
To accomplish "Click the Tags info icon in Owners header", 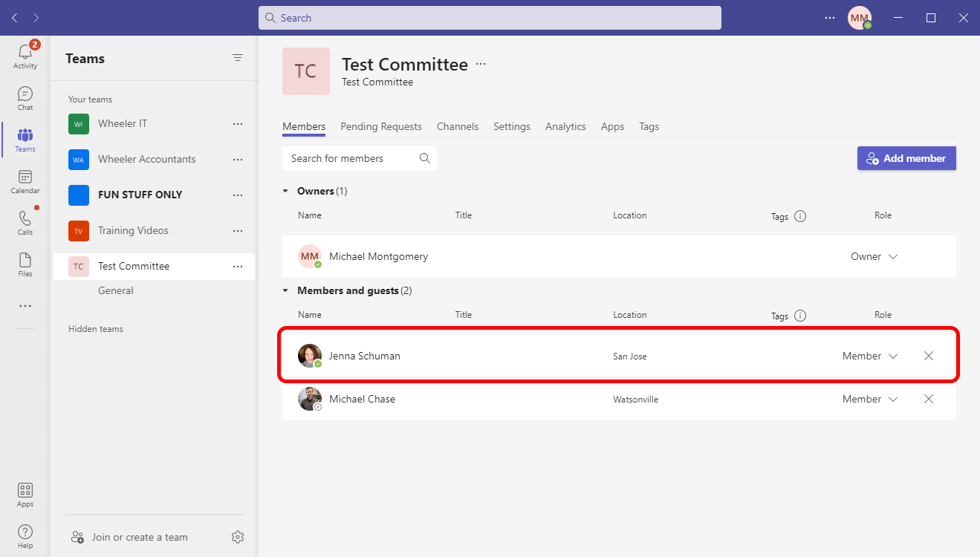I will (x=800, y=217).
